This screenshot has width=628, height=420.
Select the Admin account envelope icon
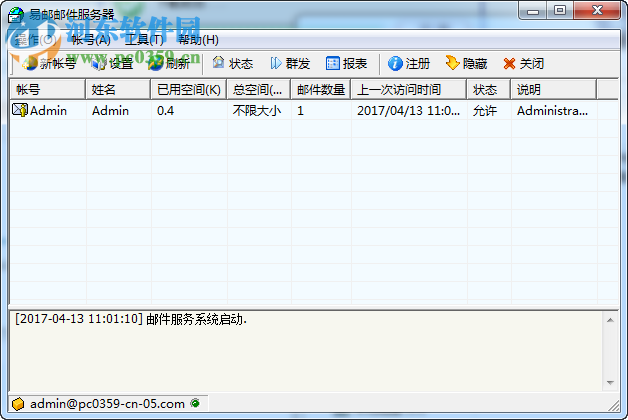(x=20, y=110)
